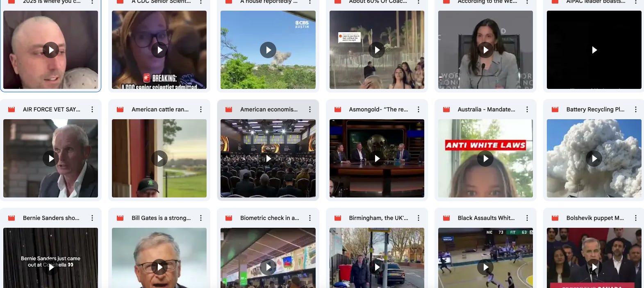The height and width of the screenshot is (288, 644).
Task: Select the file name 'Australia - Mandate...'
Action: coord(487,109)
